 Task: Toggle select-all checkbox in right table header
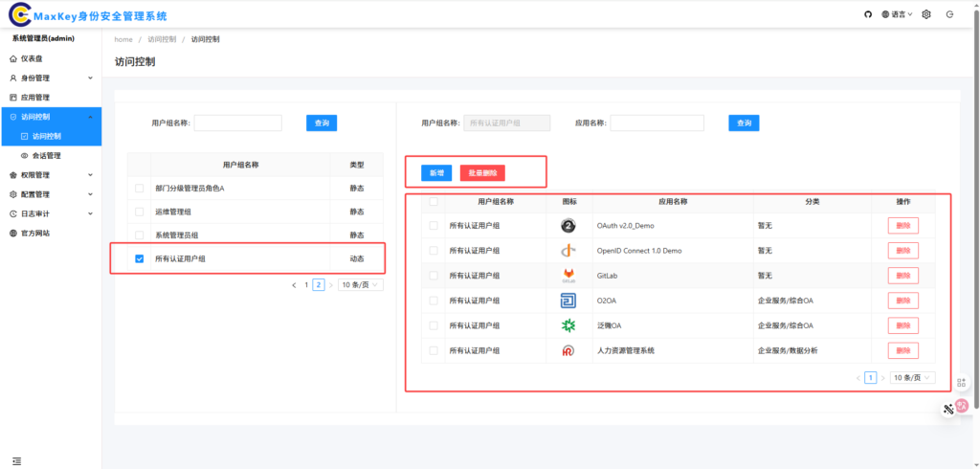pos(434,202)
